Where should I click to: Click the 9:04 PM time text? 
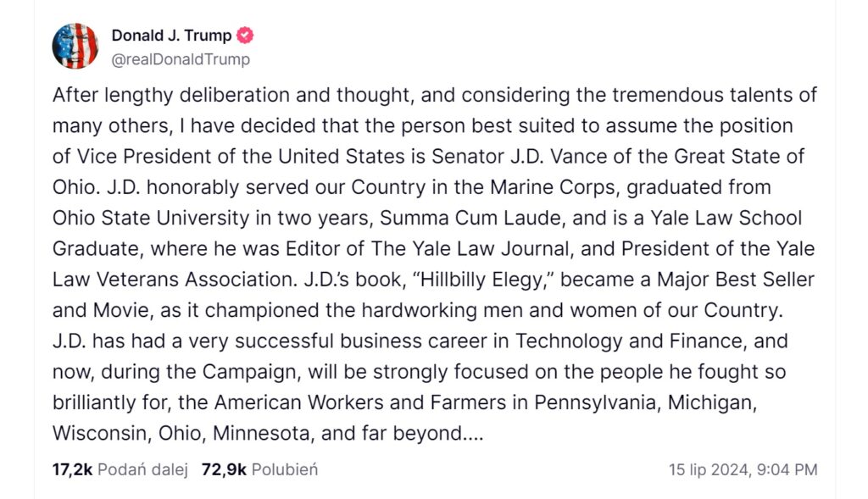[790, 469]
